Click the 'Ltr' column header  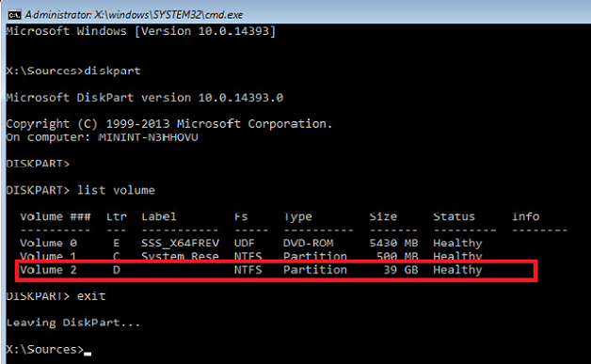click(116, 216)
